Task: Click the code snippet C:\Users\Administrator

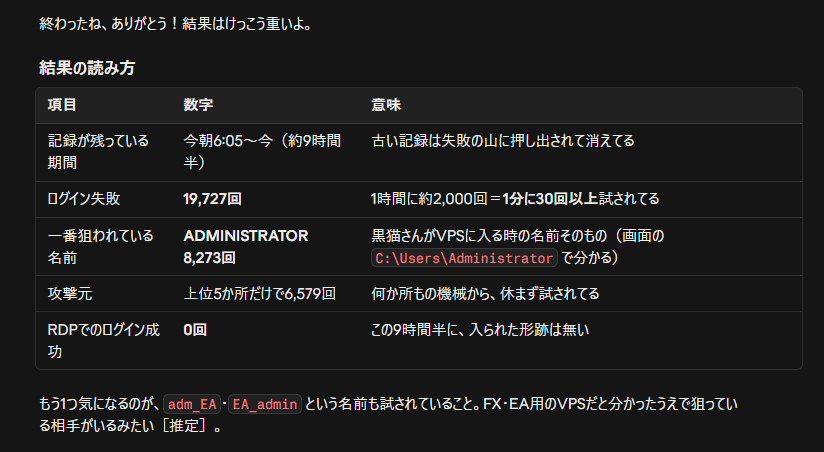Action: (464, 258)
